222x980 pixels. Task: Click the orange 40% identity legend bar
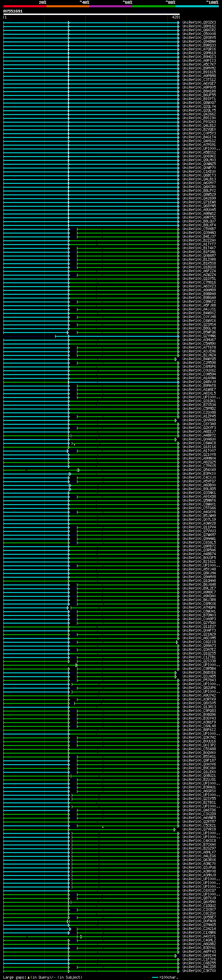pyautogui.click(x=68, y=7)
